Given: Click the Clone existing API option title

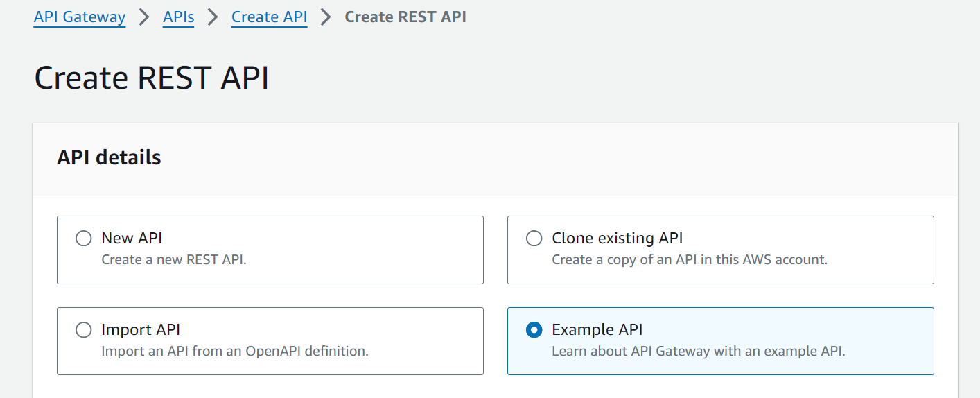Looking at the screenshot, I should 618,238.
